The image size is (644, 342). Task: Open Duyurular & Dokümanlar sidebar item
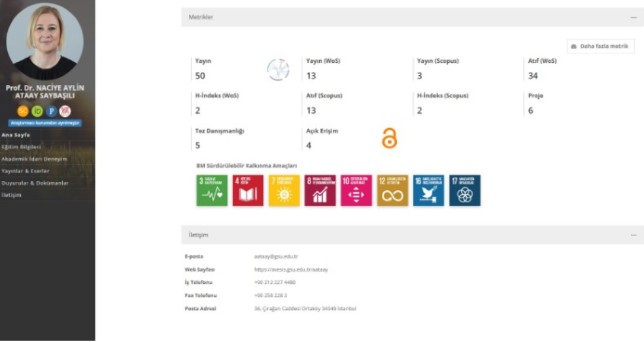(35, 183)
